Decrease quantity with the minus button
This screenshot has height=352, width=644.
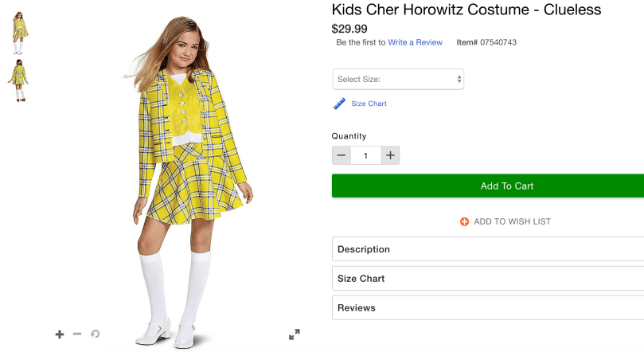(342, 155)
